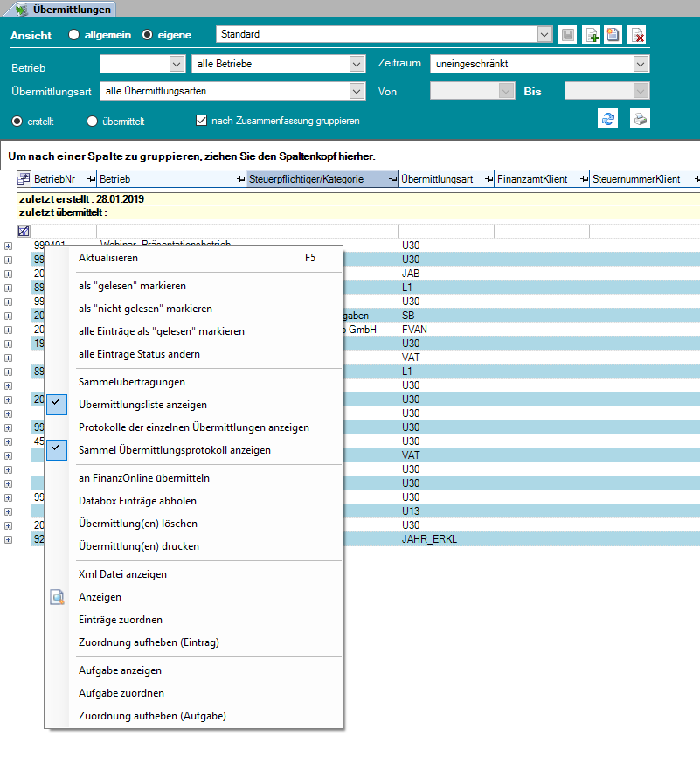Viewport: 700px width, 764px height.
Task: Open the Zeitraum uneingeschränkt dropdown
Action: point(640,64)
